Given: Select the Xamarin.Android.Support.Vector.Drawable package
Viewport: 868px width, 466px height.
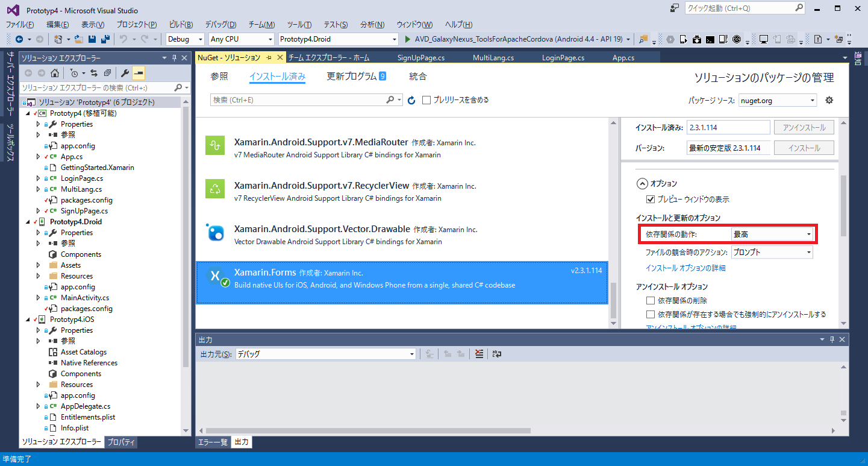Looking at the screenshot, I should 402,234.
